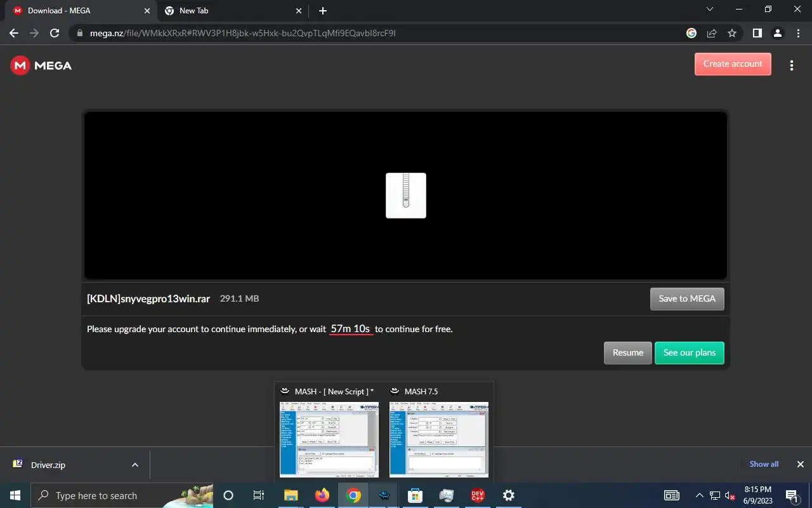Open Chrome profile icon

[778, 33]
